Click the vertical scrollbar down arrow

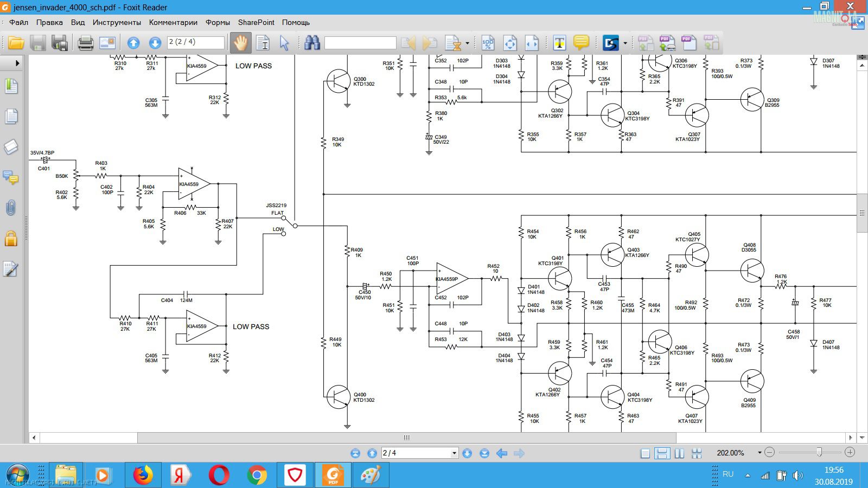pos(862,438)
